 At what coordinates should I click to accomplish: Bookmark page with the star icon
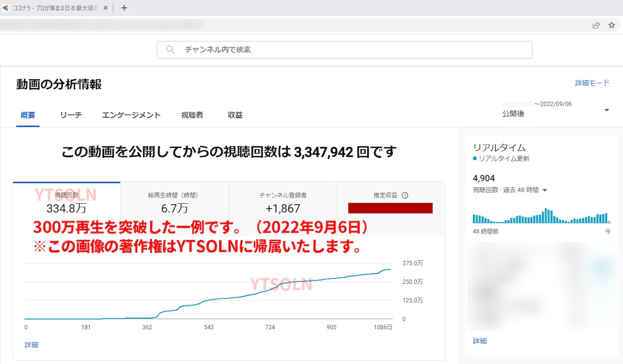pyautogui.click(x=612, y=25)
